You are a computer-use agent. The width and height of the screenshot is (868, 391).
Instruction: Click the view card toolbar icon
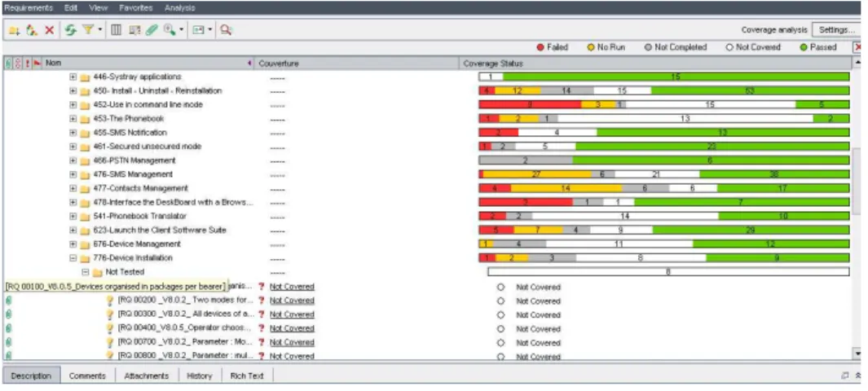[x=198, y=30]
